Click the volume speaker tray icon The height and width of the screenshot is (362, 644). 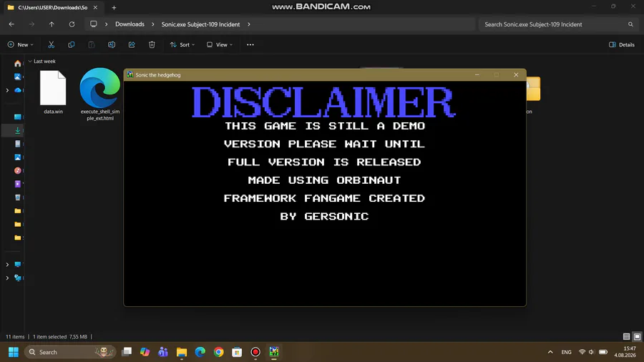pyautogui.click(x=592, y=352)
